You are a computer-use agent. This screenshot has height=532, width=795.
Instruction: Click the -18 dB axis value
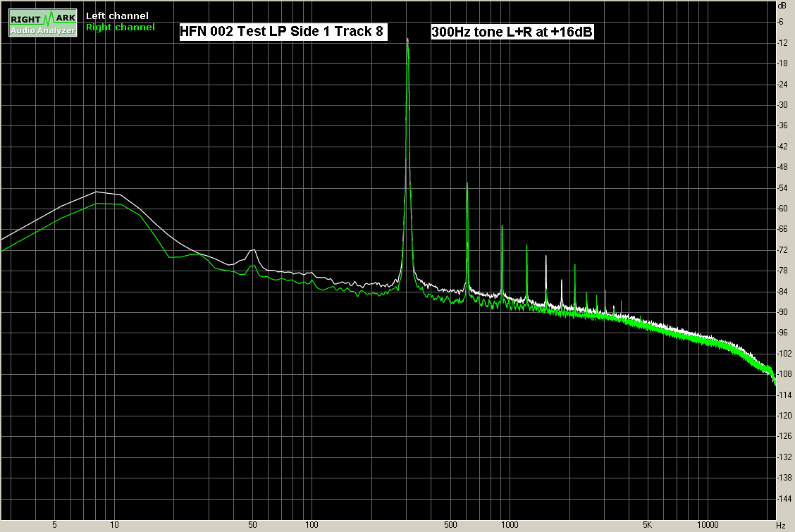click(x=783, y=63)
